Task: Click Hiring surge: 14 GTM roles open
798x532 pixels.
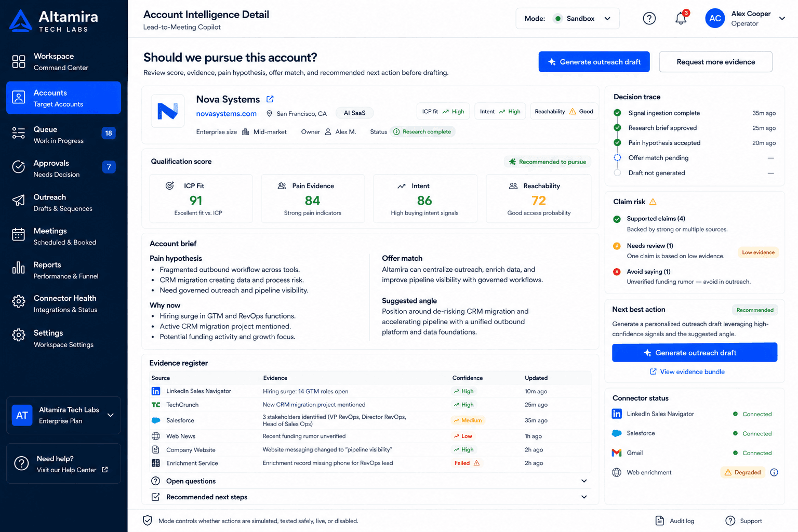Action: 305,391
